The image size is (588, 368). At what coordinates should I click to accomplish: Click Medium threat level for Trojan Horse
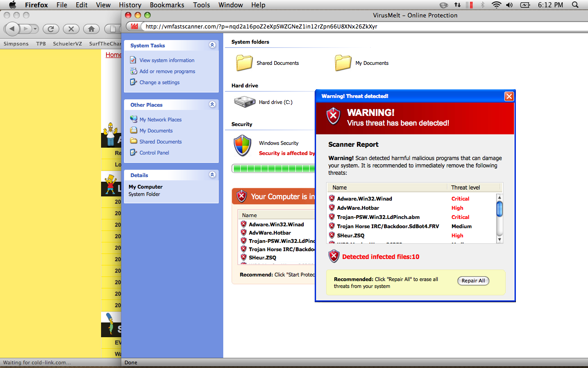462,226
